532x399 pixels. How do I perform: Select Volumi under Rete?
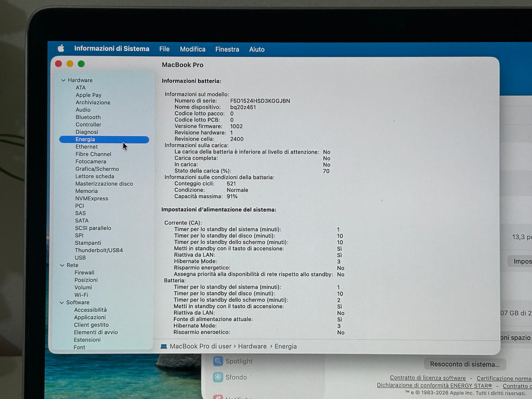pyautogui.click(x=83, y=288)
